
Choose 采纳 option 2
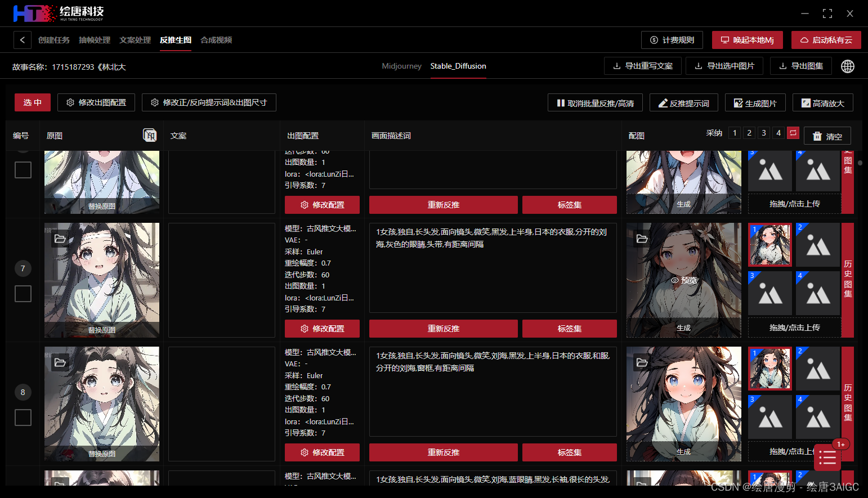point(749,133)
